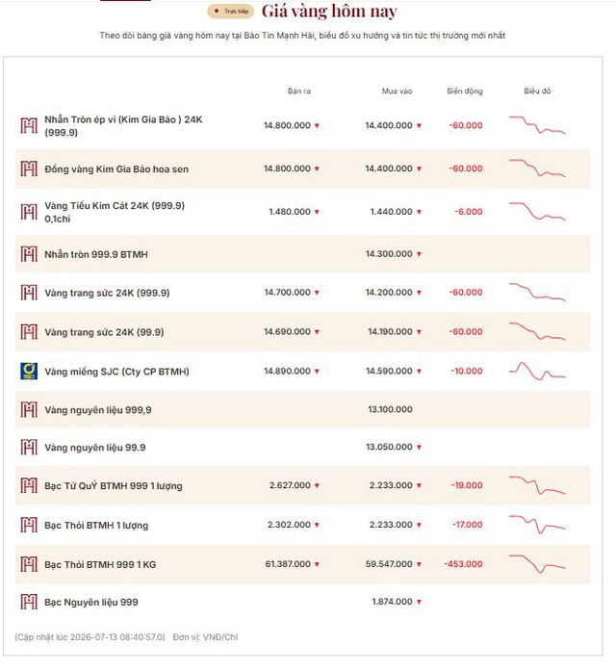Open the Bạc Thỏi BTMH 1 lượng sparkline chart

point(537,525)
